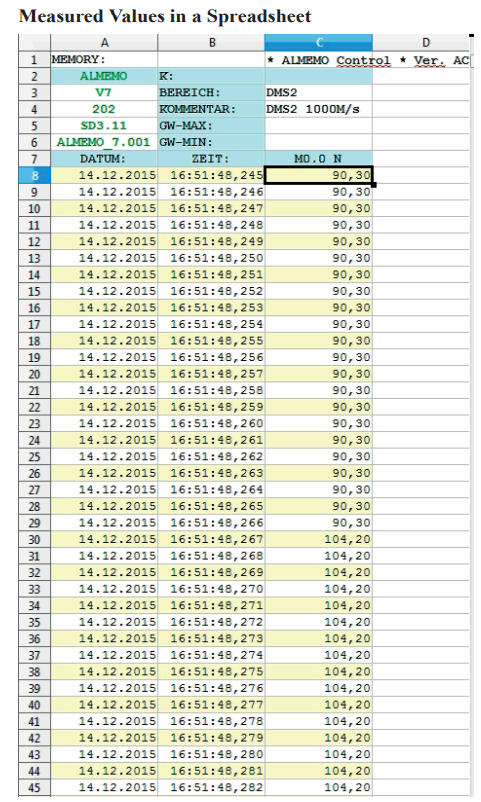
Task: Click the KOMMENTAR: cell
Action: point(211,109)
